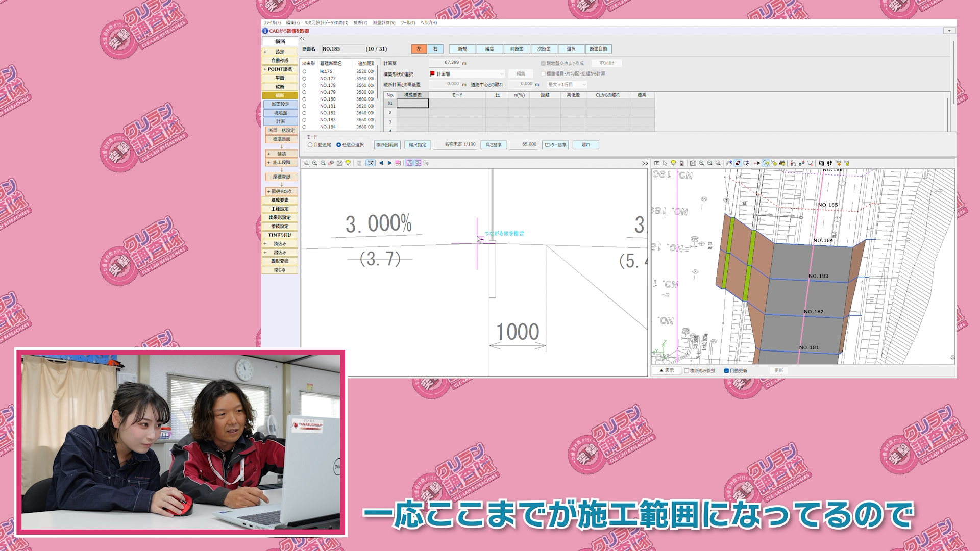980x551 pixels.
Task: Open 標準断面 in sidebar
Action: tap(281, 139)
